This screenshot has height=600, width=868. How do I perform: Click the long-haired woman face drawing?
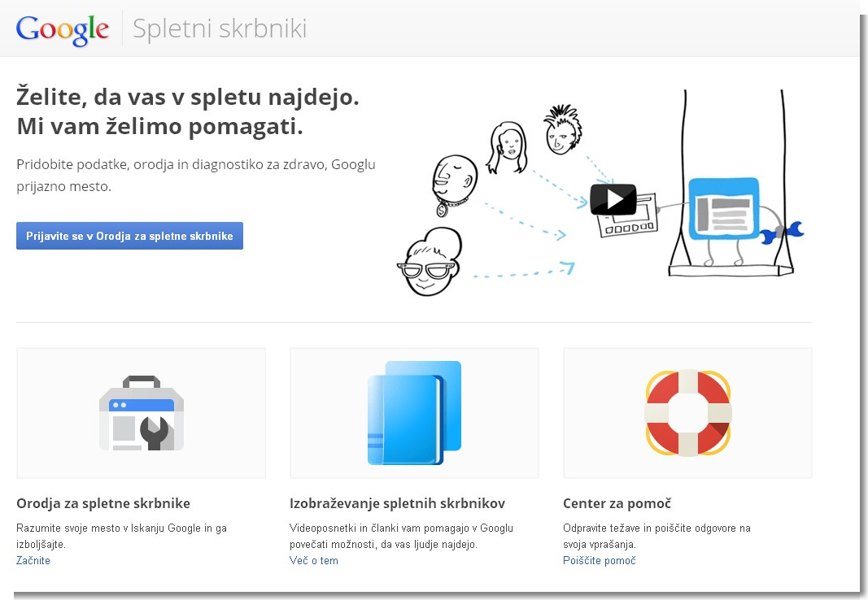[507, 147]
